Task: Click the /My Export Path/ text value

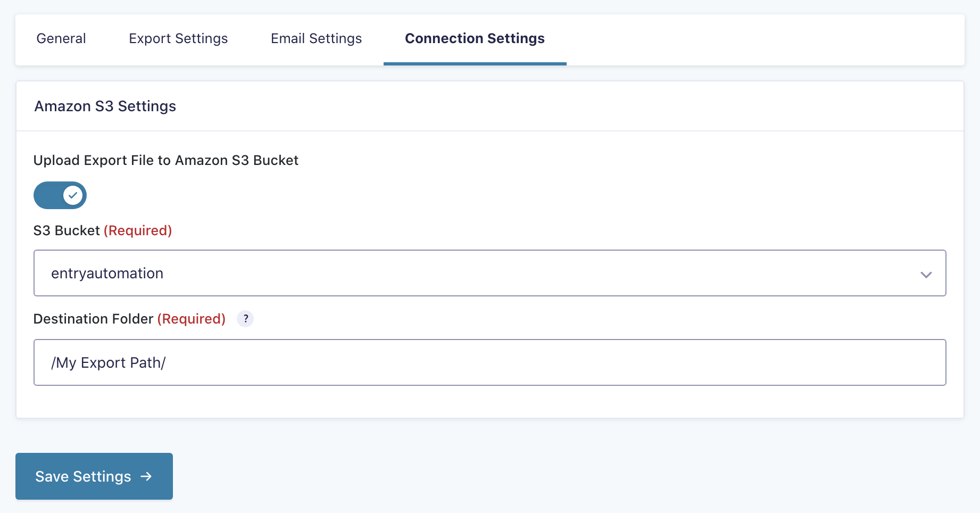Action: point(109,362)
